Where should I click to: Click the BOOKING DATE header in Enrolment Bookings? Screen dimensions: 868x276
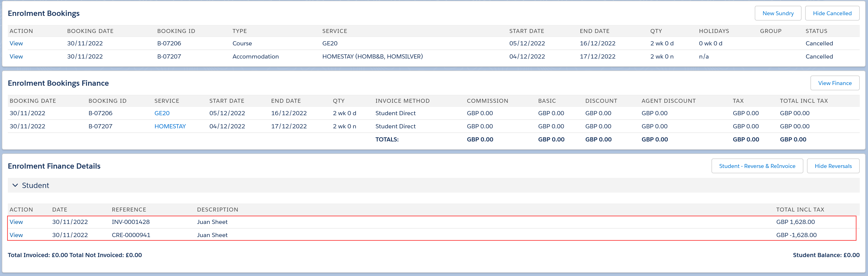pyautogui.click(x=90, y=31)
